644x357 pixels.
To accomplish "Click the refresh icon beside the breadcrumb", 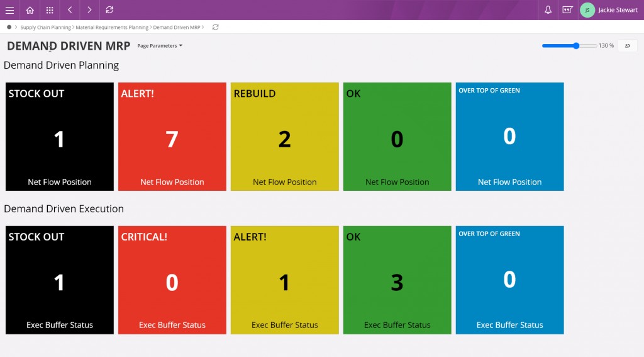I will click(216, 27).
